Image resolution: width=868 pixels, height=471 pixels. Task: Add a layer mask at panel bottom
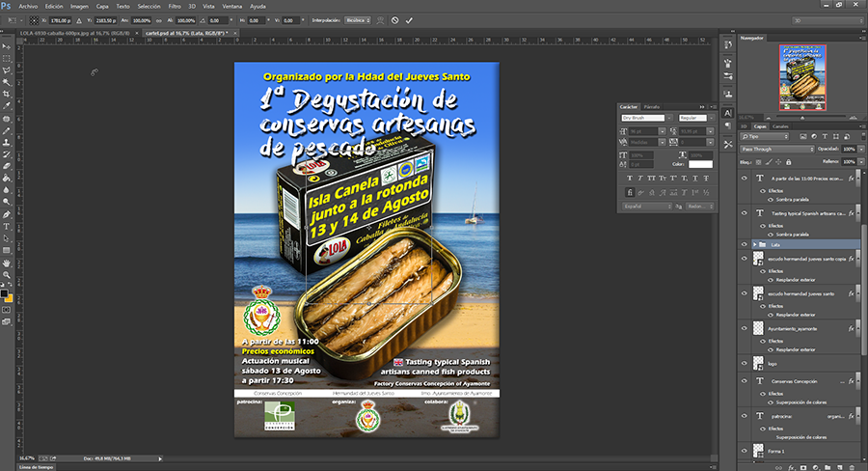pos(803,468)
